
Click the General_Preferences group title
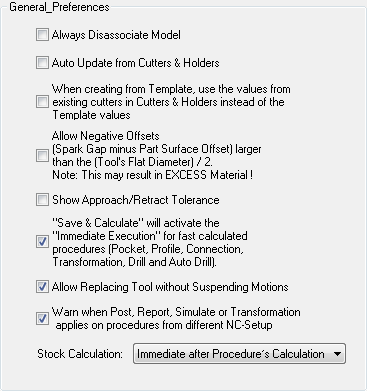click(59, 7)
